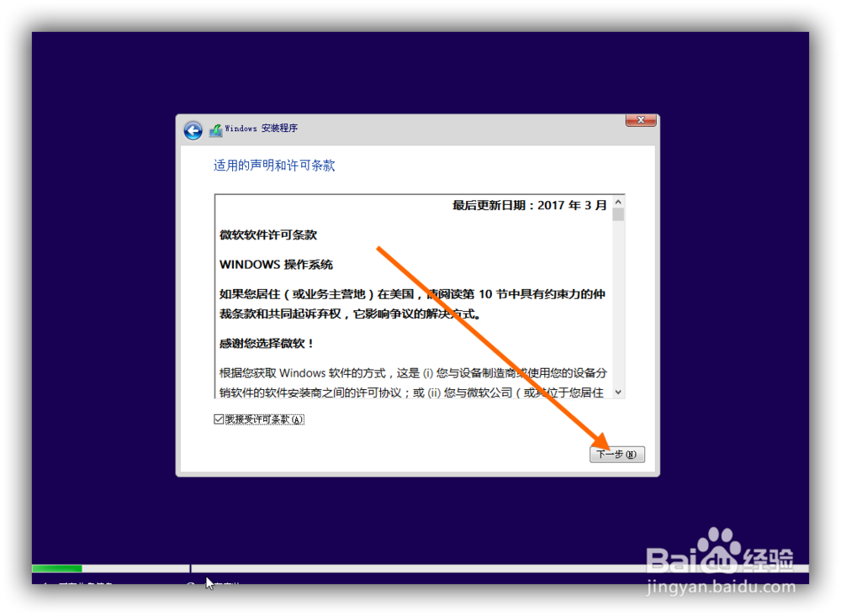The width and height of the screenshot is (841, 616).
Task: Click the green installation progress bar
Action: point(57,568)
